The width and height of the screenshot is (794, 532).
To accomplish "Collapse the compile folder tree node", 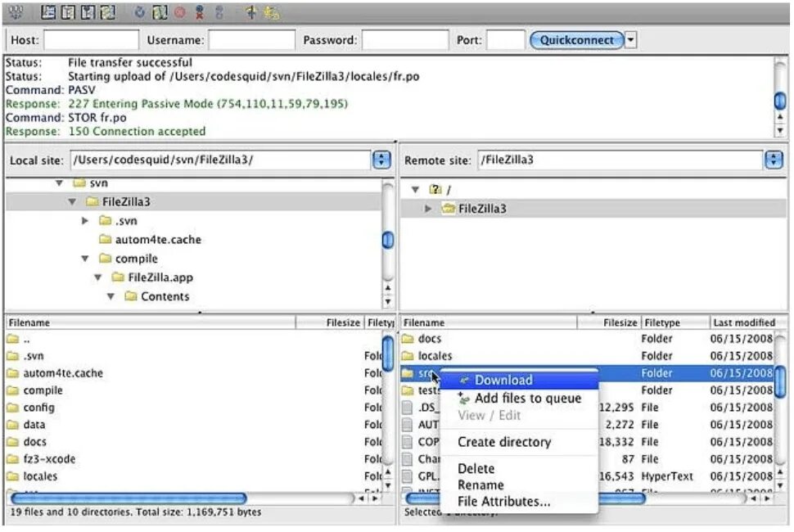I will pyautogui.click(x=85, y=259).
